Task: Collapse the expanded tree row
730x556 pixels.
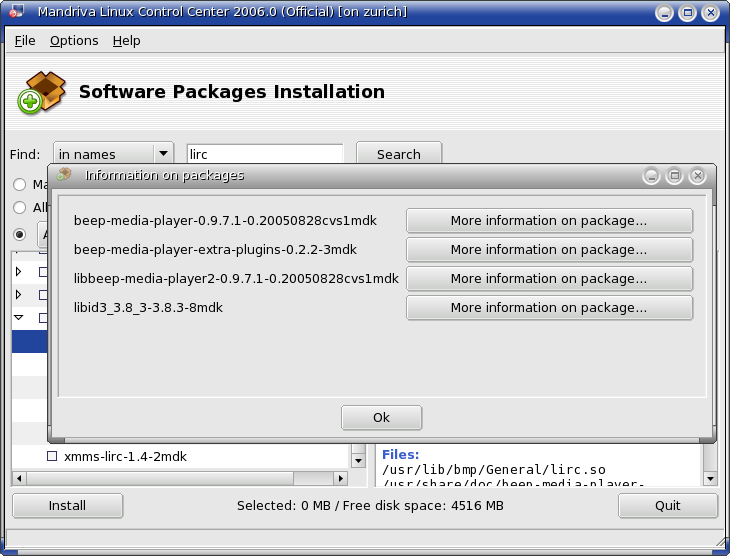Action: point(19,318)
